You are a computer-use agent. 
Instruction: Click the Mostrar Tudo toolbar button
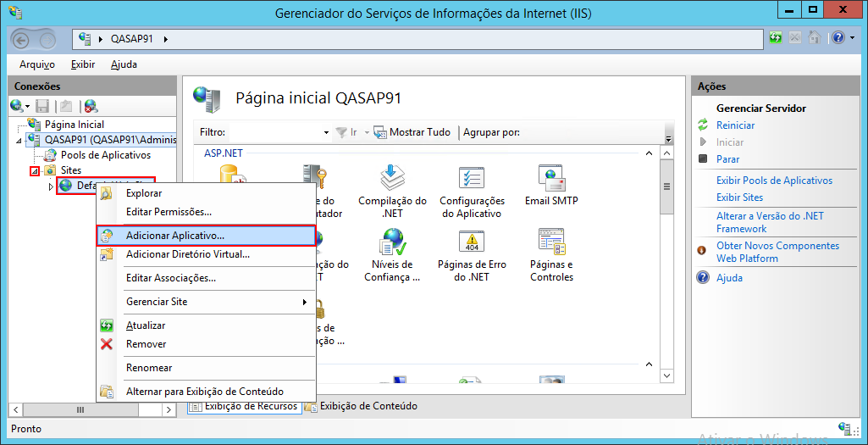click(412, 132)
